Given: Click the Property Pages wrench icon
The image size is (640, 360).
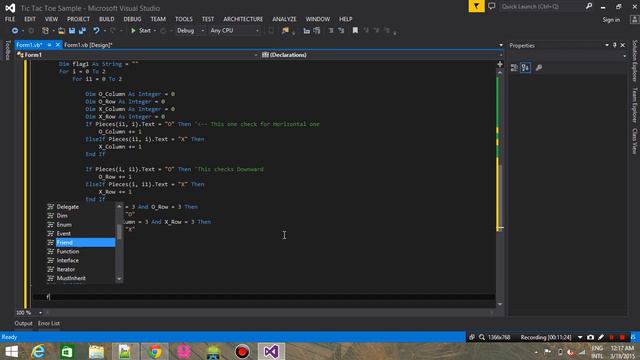Looking at the screenshot, I should coord(539,68).
